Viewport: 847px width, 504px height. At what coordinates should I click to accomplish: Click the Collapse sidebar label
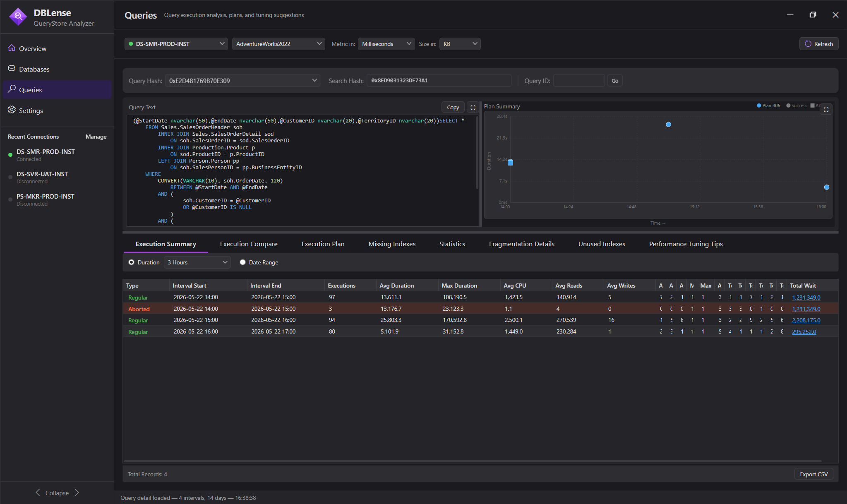click(57, 493)
